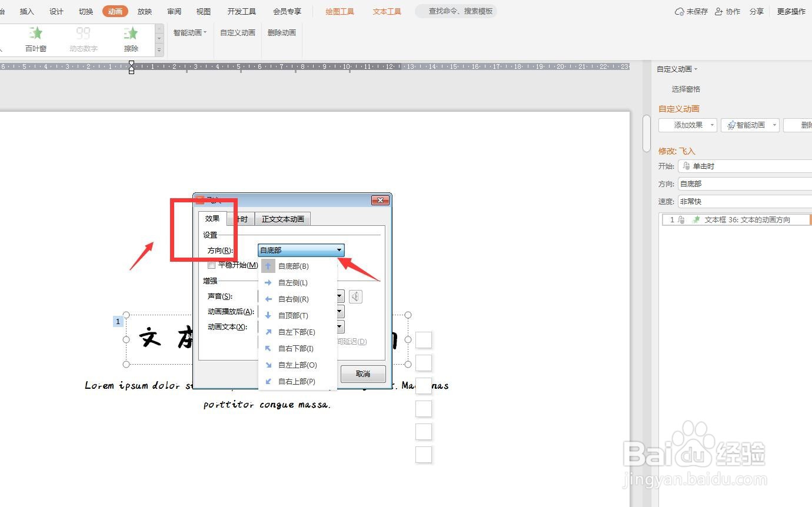Open the 声音 dropdown arrow
The height and width of the screenshot is (507, 812).
point(340,296)
